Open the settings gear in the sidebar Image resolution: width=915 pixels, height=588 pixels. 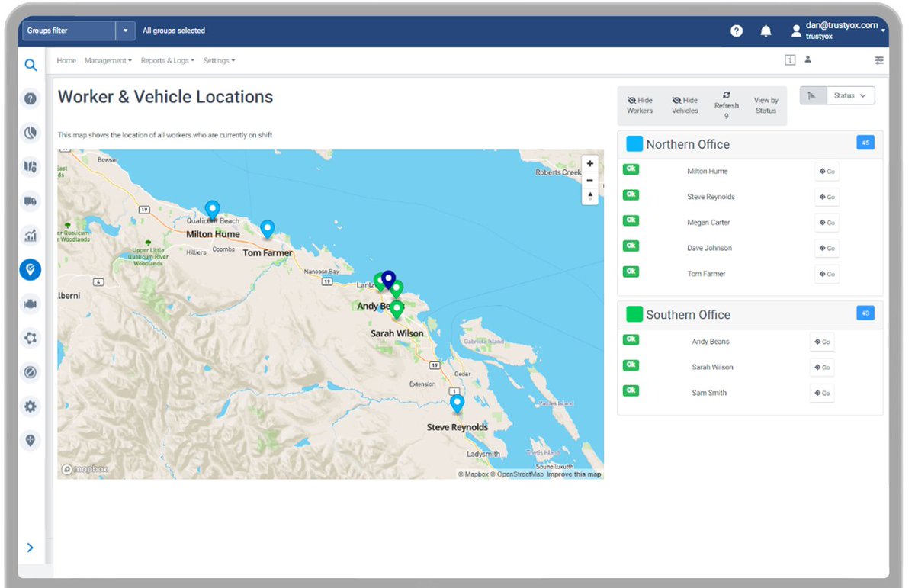pyautogui.click(x=30, y=406)
